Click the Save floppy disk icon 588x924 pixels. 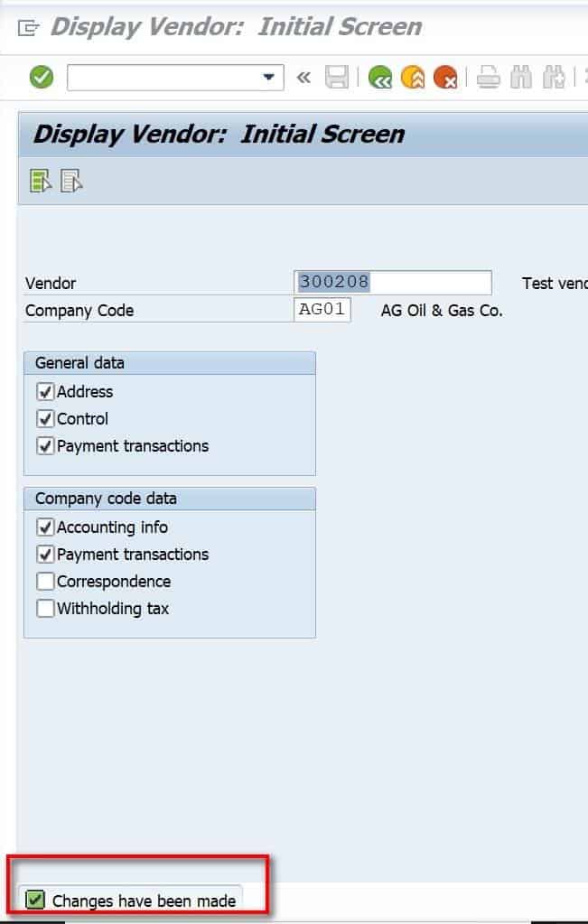(x=337, y=78)
